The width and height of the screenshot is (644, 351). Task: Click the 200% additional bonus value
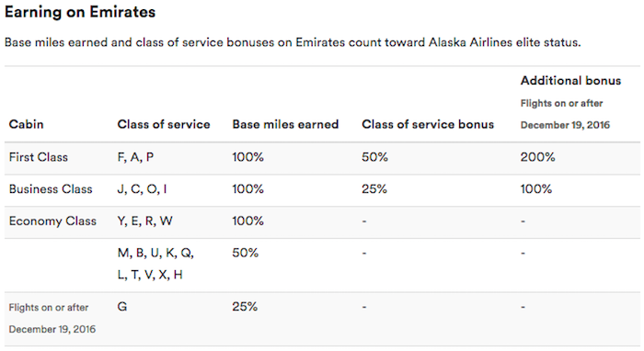point(537,157)
